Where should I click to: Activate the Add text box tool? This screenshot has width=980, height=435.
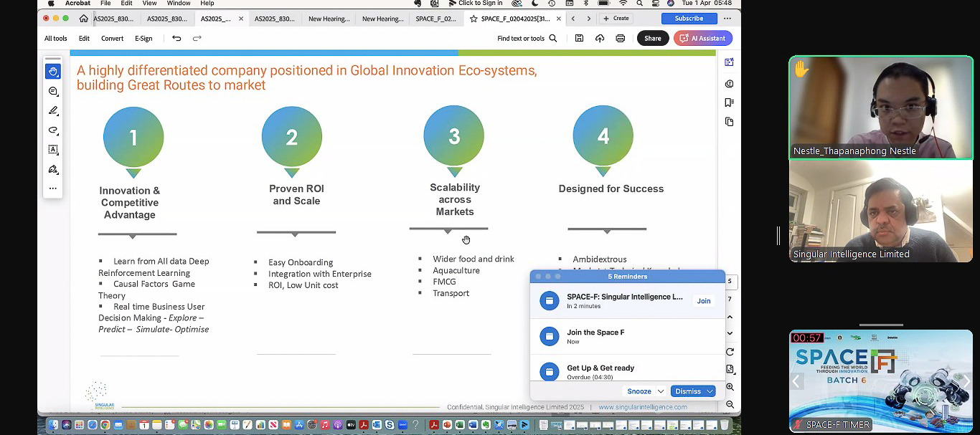(53, 150)
